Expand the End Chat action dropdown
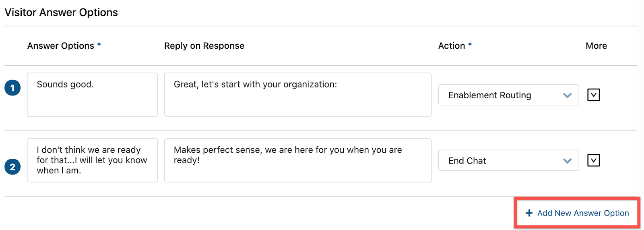The width and height of the screenshot is (644, 230). click(x=508, y=160)
